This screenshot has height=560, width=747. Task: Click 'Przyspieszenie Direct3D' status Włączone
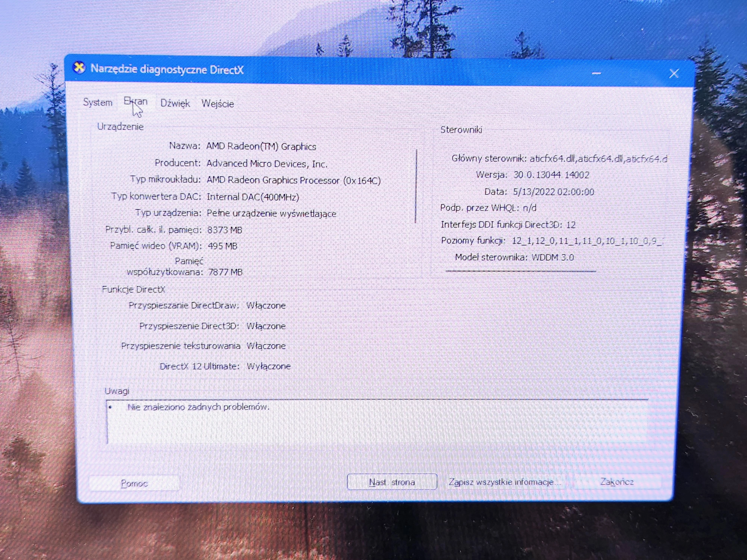[x=266, y=326]
